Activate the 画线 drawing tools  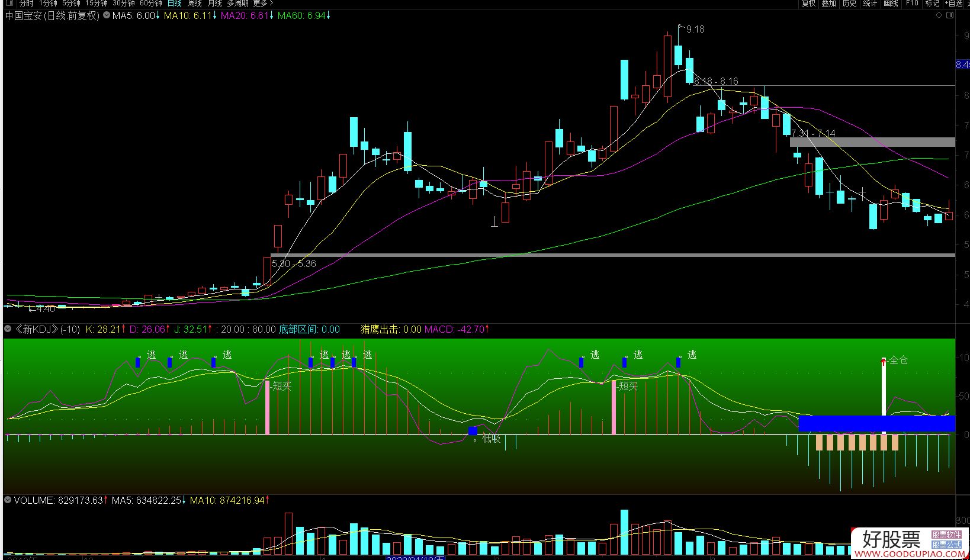point(891,3)
